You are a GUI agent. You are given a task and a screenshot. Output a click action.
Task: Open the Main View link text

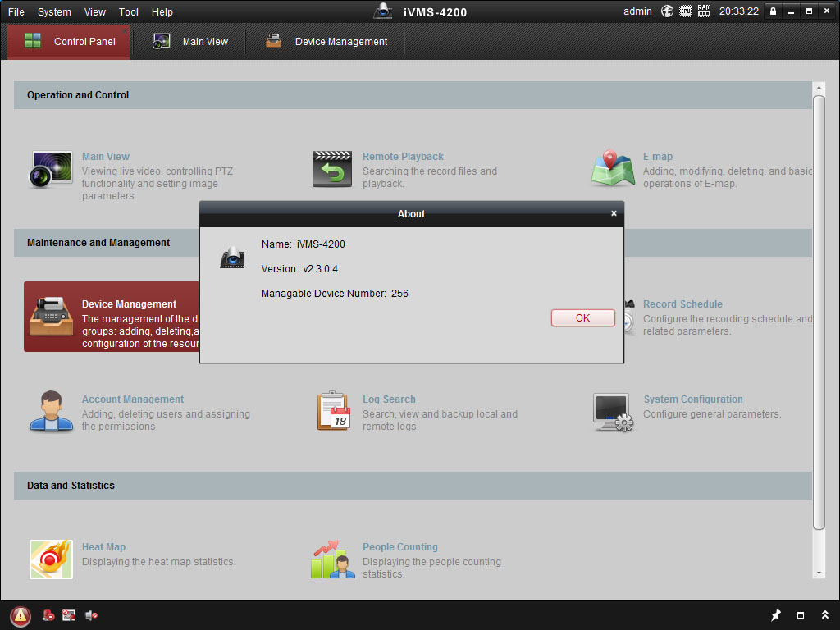coord(106,157)
